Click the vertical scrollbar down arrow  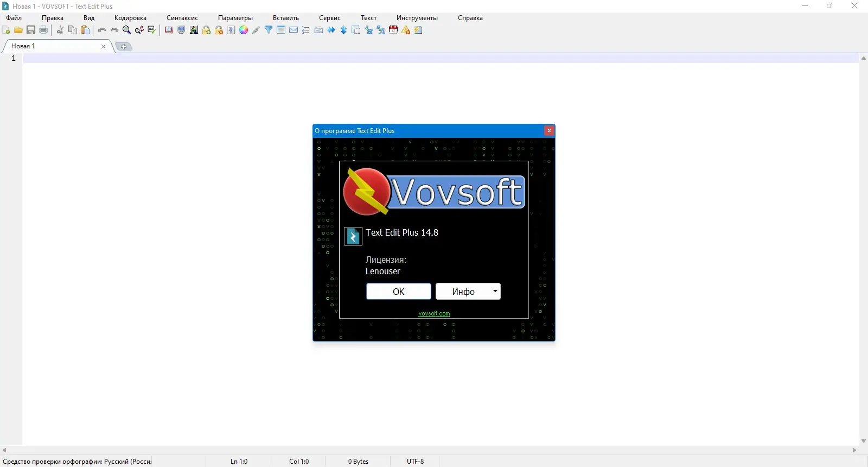click(863, 441)
